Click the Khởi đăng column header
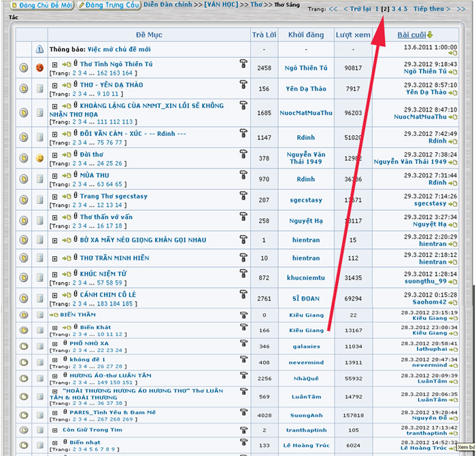Viewport: 476px width, 456px height. tap(306, 35)
